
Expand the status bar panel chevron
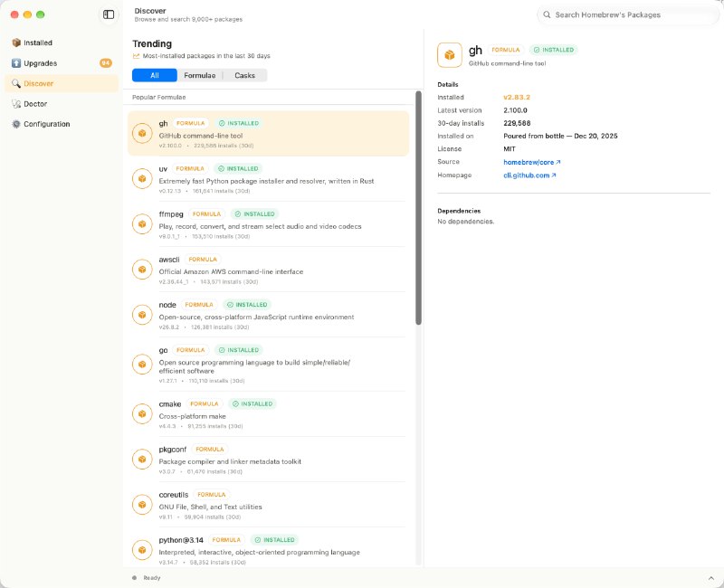click(711, 578)
